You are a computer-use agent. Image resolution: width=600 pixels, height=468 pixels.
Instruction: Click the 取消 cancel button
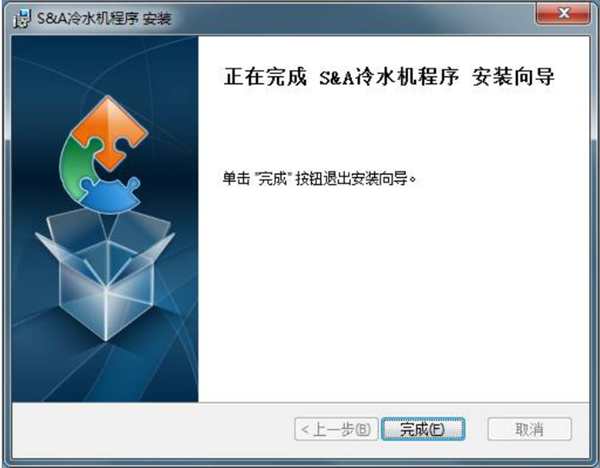click(530, 429)
